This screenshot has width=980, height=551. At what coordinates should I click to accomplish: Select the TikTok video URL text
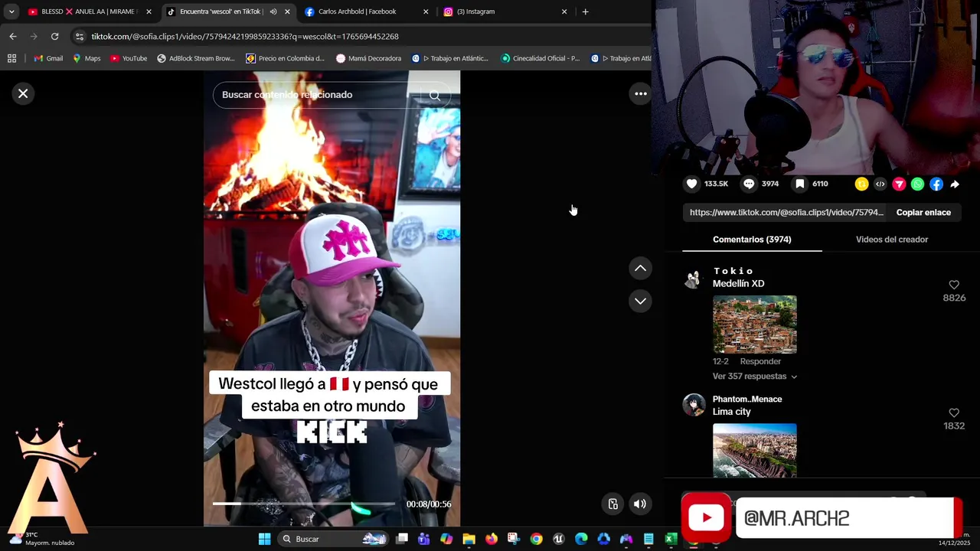[x=786, y=212]
